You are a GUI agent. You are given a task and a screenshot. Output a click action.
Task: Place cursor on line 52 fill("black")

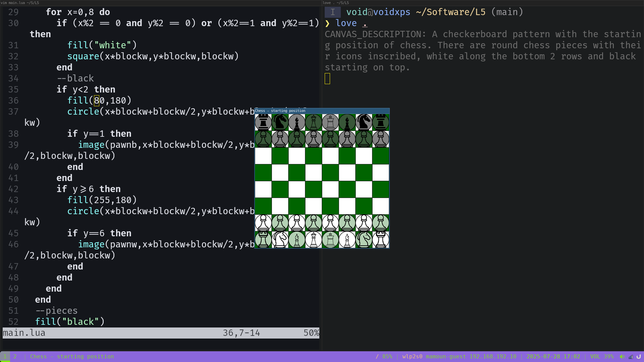point(70,322)
